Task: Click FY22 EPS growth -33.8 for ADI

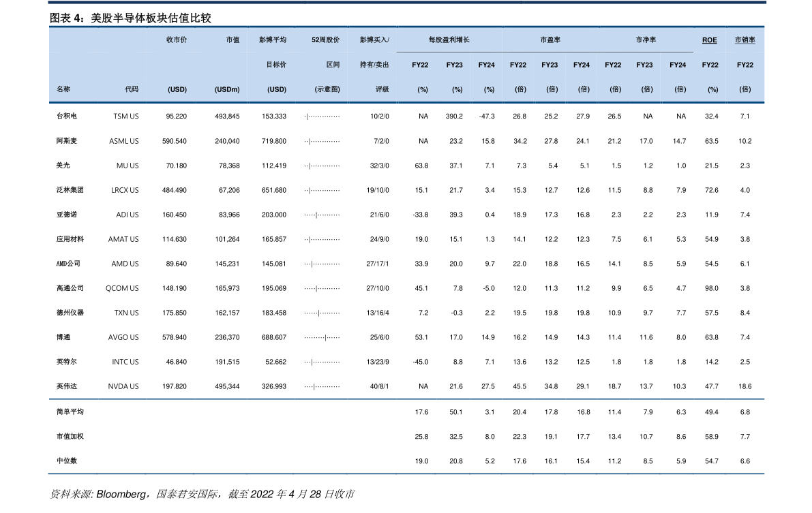Action: 421,215
